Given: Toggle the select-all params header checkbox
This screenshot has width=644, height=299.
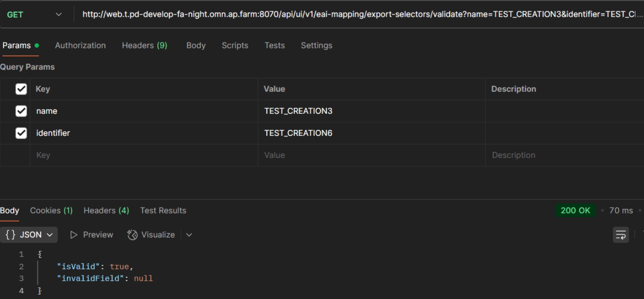Looking at the screenshot, I should click(x=21, y=89).
